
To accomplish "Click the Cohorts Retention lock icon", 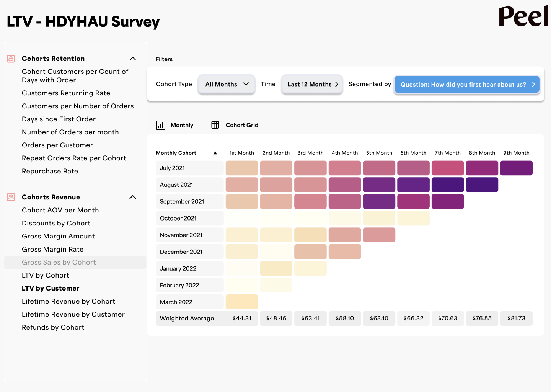I will pyautogui.click(x=11, y=59).
